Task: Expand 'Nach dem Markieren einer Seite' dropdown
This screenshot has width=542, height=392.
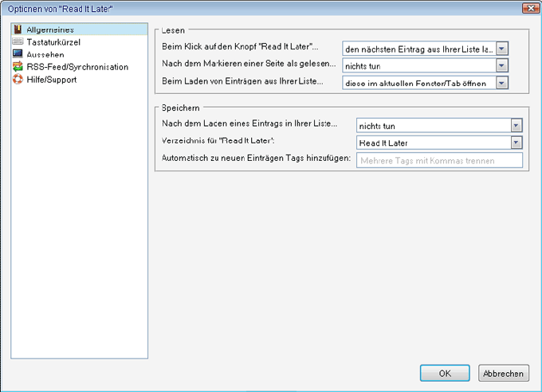Action: pos(425,65)
